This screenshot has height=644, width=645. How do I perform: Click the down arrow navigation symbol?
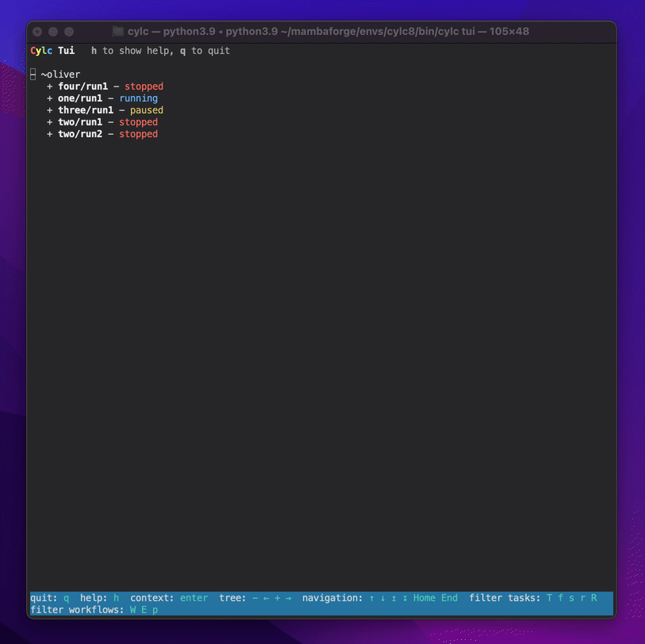click(x=382, y=598)
